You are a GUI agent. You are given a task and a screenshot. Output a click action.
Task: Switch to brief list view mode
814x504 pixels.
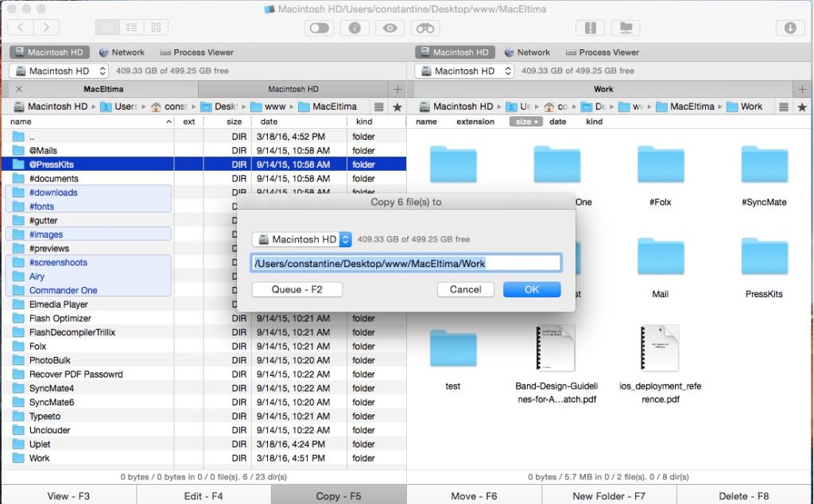[131, 27]
